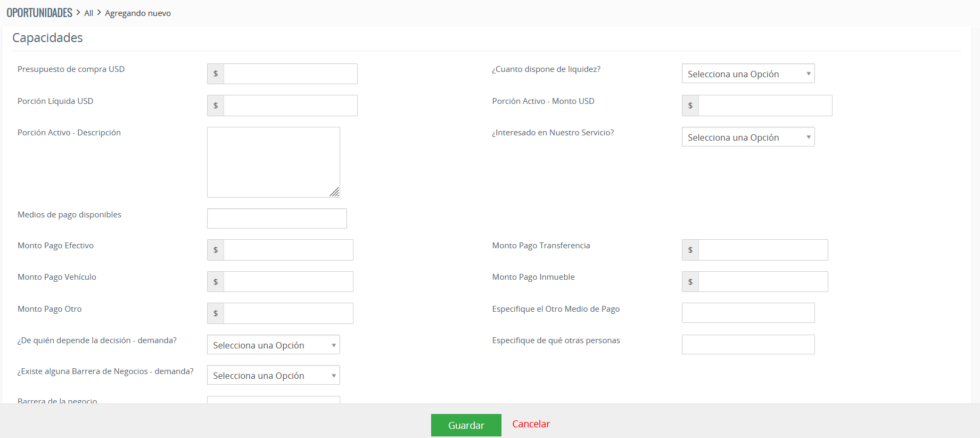
Task: Click the Especifique el Otro Medio de Pago field
Action: (x=748, y=313)
